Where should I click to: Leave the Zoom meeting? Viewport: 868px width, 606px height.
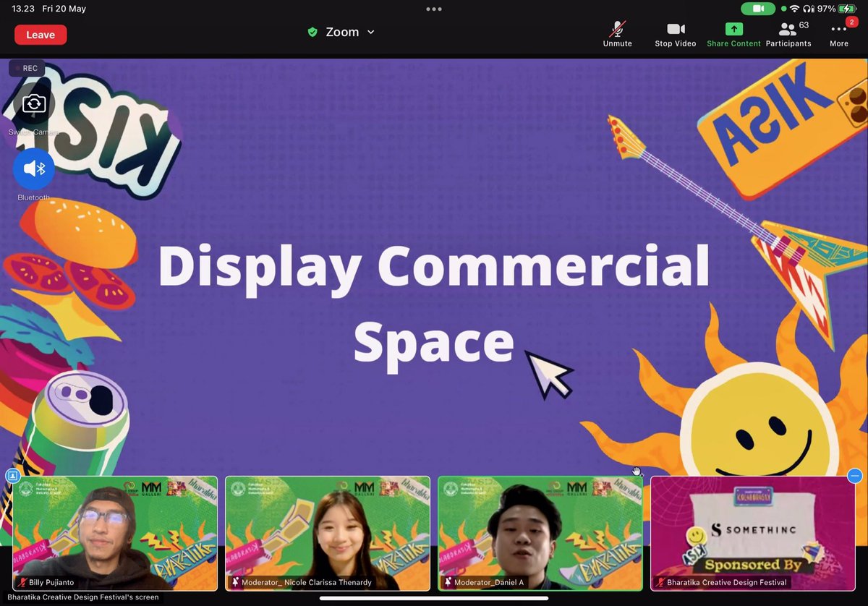pyautogui.click(x=41, y=35)
